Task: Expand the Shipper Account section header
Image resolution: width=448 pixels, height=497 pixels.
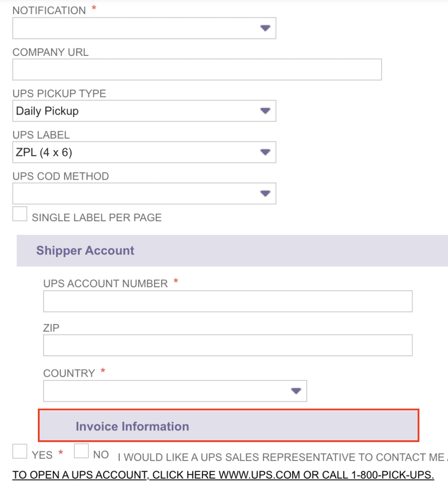Action: pyautogui.click(x=85, y=250)
